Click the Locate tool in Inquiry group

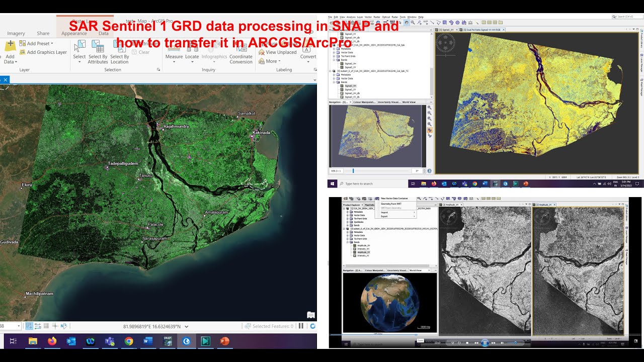(192, 52)
